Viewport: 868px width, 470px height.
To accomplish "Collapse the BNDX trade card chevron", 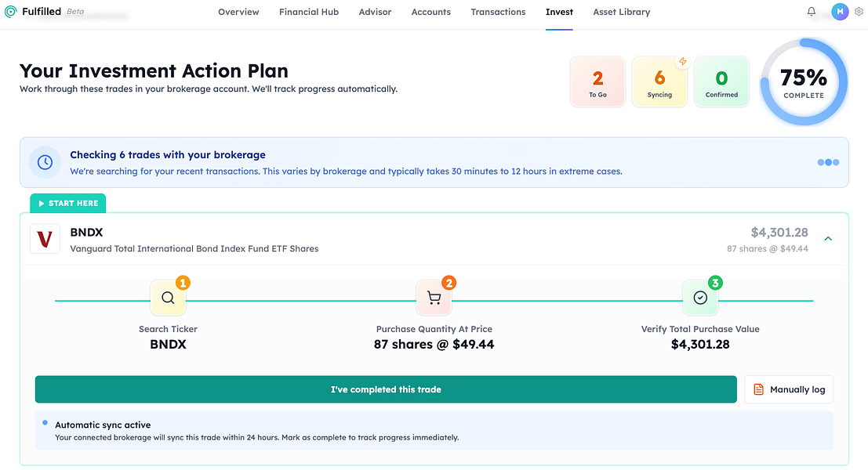I will [828, 239].
